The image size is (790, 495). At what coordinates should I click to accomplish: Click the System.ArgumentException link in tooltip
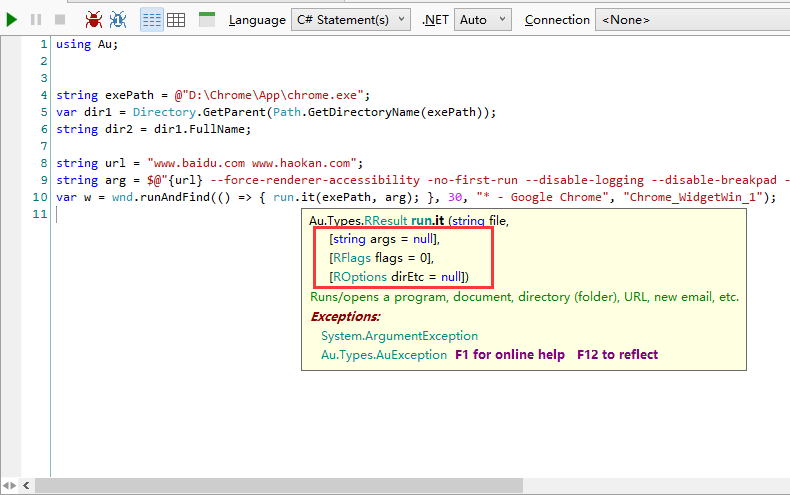pyautogui.click(x=399, y=336)
